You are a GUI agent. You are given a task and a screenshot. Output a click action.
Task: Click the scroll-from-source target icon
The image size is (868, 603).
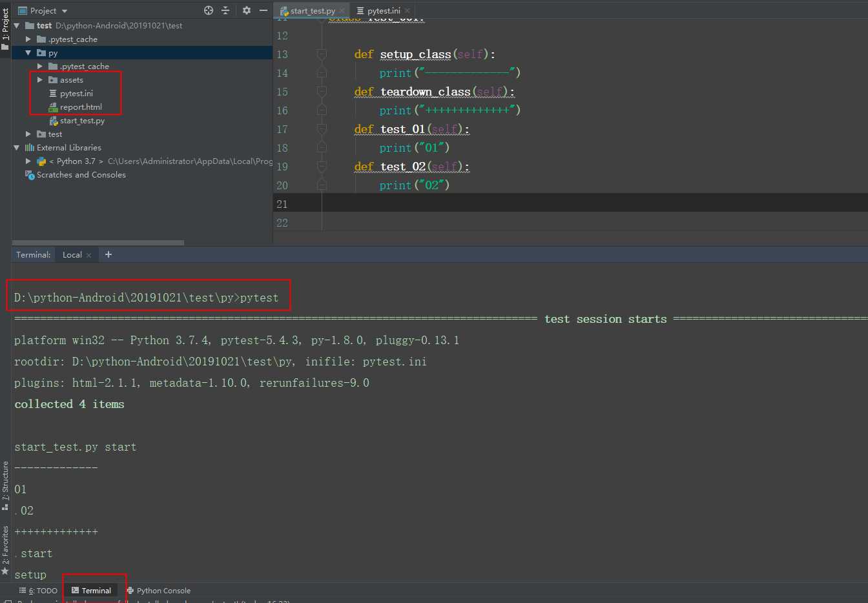209,10
